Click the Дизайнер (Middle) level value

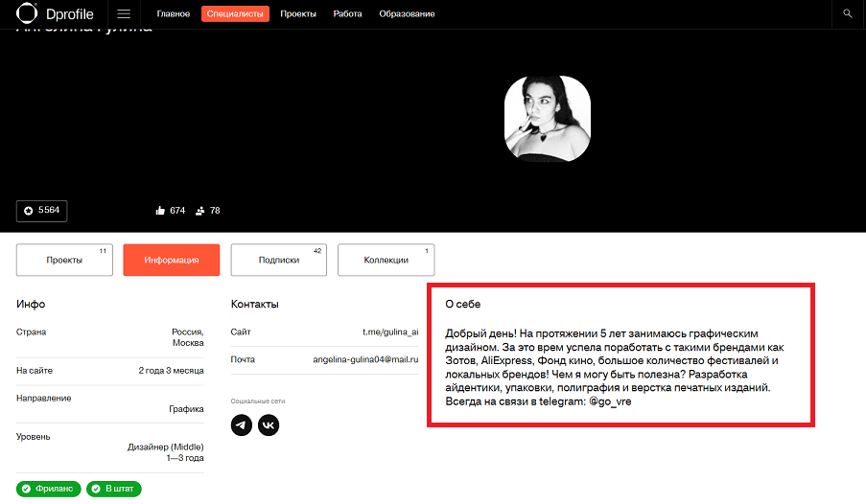(x=166, y=447)
